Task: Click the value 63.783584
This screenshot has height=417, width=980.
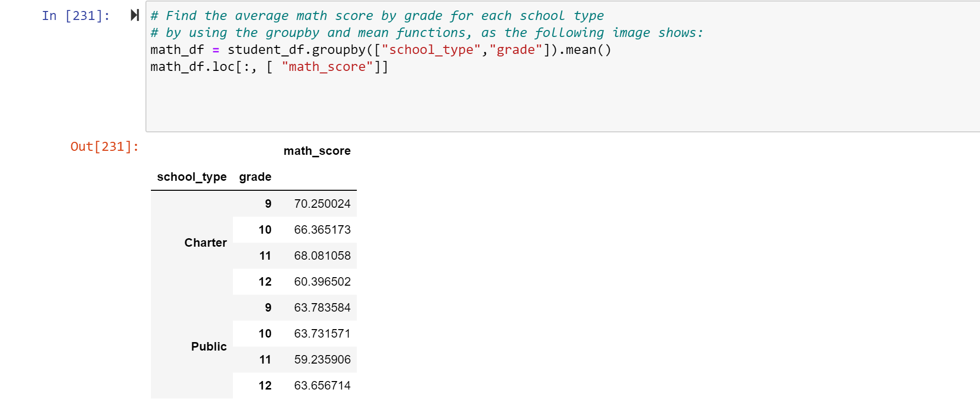Action: coord(322,308)
